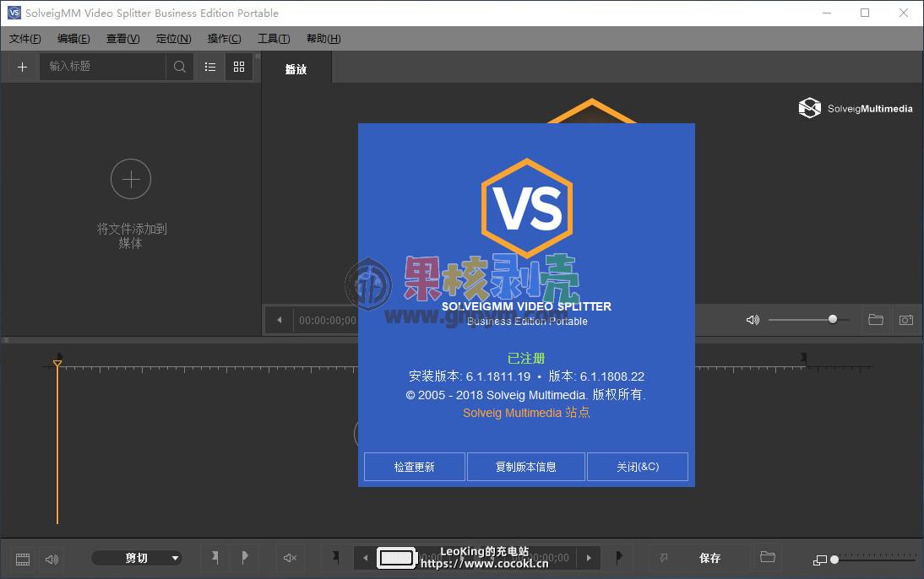Click the SolveigMultimedia logo in preview
Image resolution: width=924 pixels, height=579 pixels.
coord(855,108)
